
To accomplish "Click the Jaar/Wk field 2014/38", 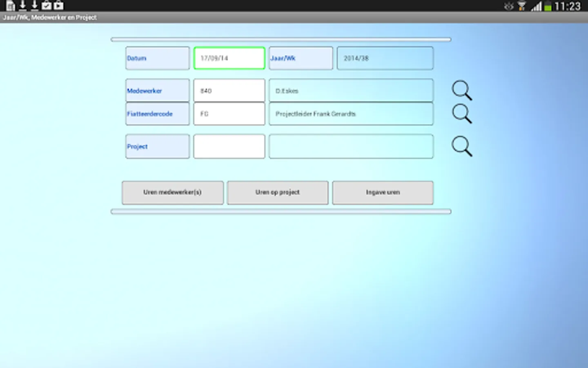I will click(385, 58).
